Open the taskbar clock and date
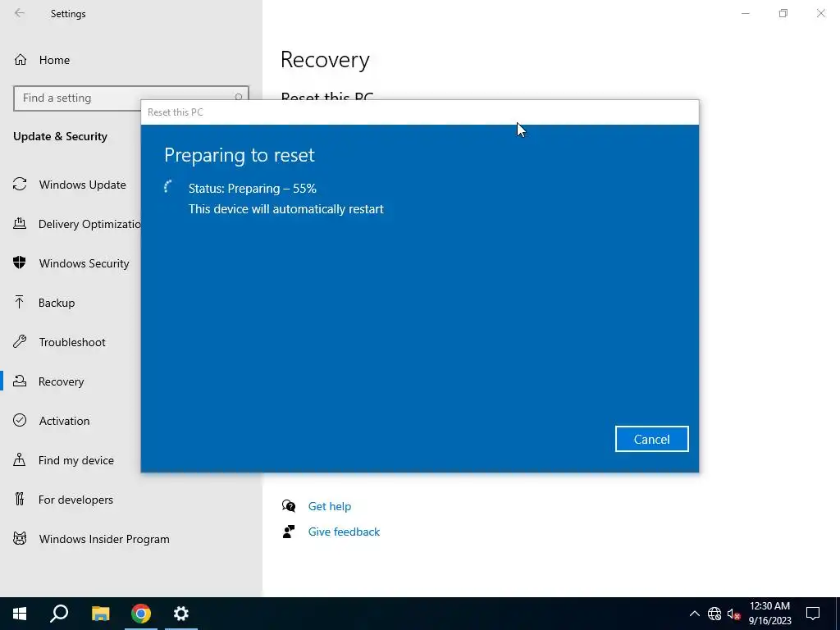The height and width of the screenshot is (630, 840). [x=769, y=614]
